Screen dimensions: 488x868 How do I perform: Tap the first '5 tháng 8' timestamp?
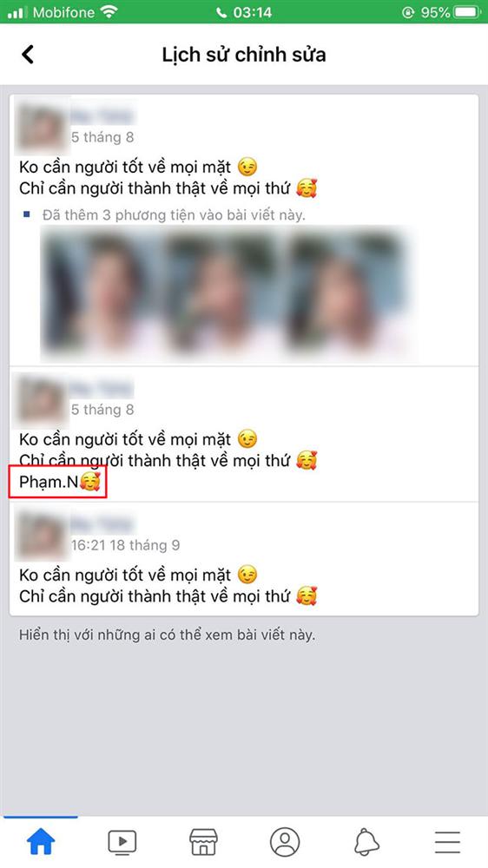pyautogui.click(x=102, y=137)
